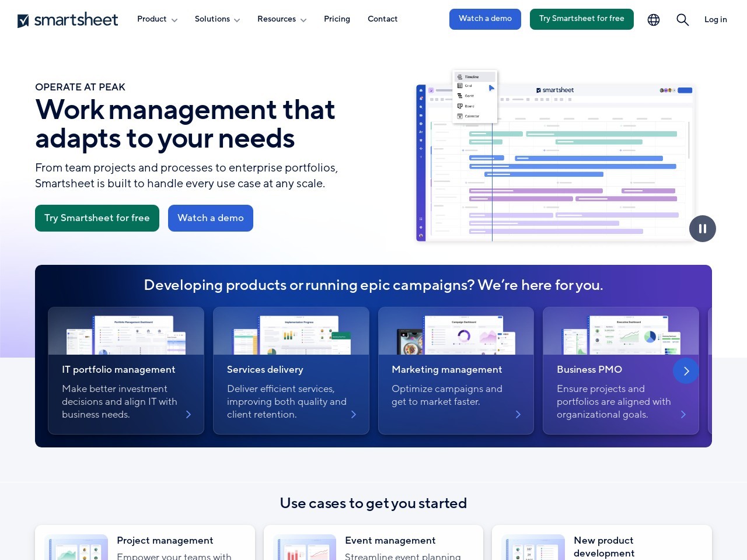
Task: Open the Pricing page
Action: (337, 19)
